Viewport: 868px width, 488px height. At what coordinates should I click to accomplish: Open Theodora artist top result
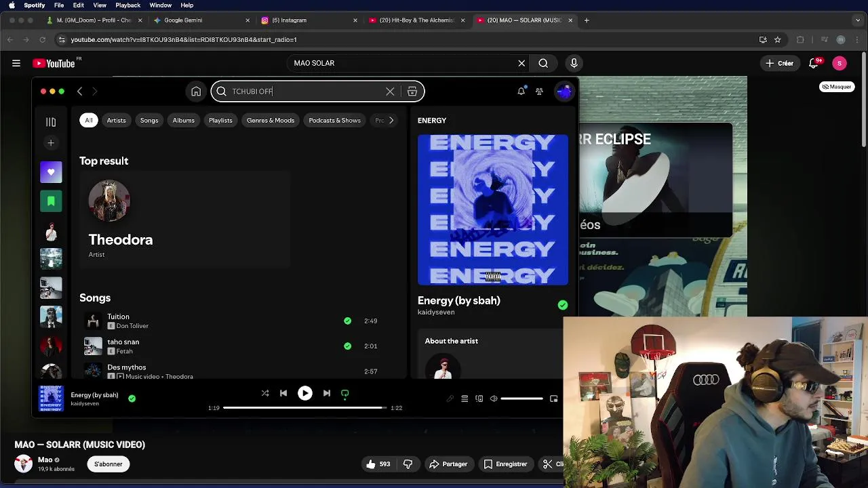click(x=185, y=220)
